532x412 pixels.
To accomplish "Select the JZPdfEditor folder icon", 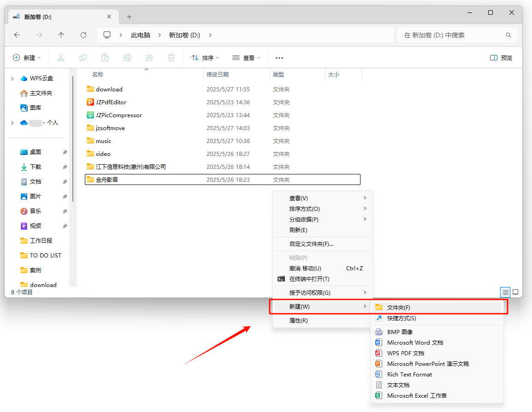I will click(90, 102).
